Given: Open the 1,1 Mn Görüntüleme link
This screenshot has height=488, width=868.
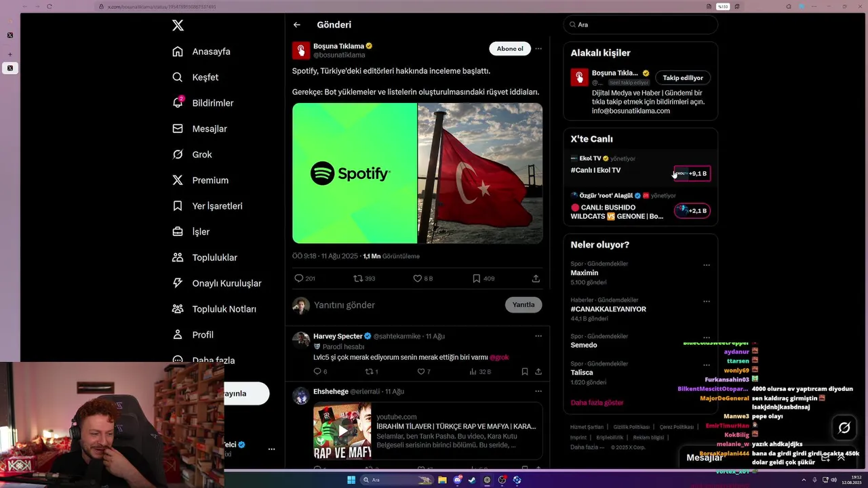Looking at the screenshot, I should 391,256.
